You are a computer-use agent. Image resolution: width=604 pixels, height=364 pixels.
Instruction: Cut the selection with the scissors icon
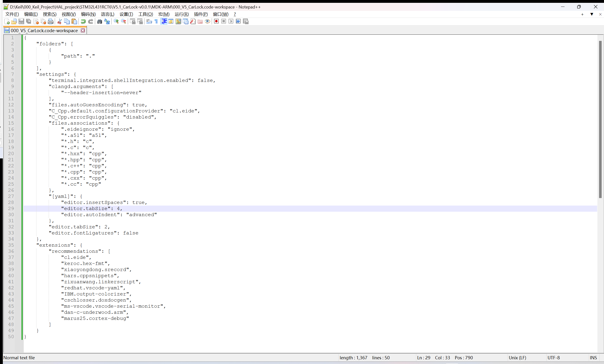coord(59,22)
